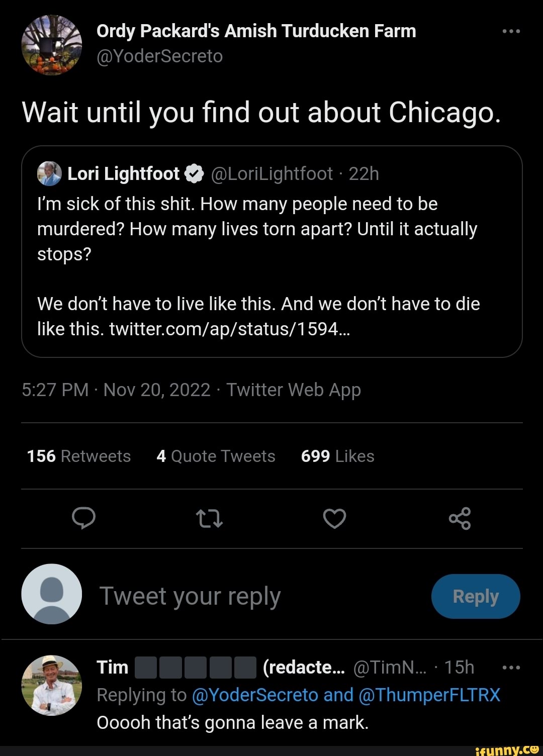Open Lori Lightfoot's small avatar
The width and height of the screenshot is (543, 756).
tap(49, 174)
